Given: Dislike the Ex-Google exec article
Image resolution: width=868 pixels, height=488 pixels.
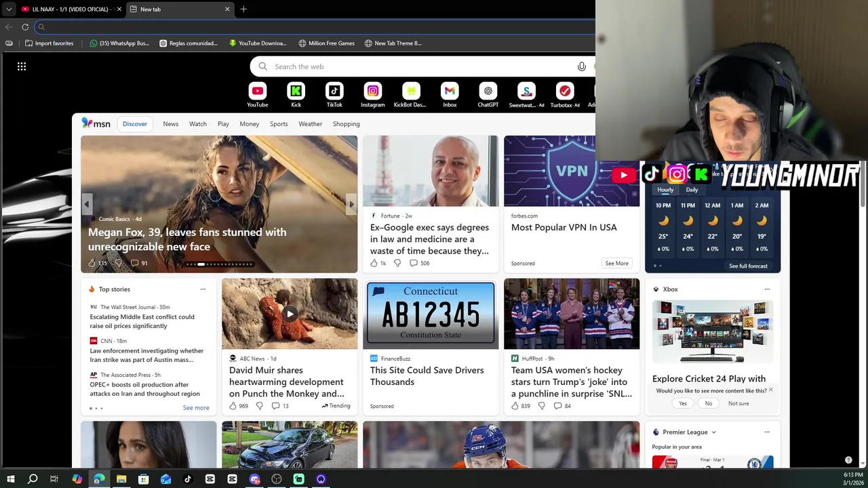Looking at the screenshot, I should click(397, 263).
